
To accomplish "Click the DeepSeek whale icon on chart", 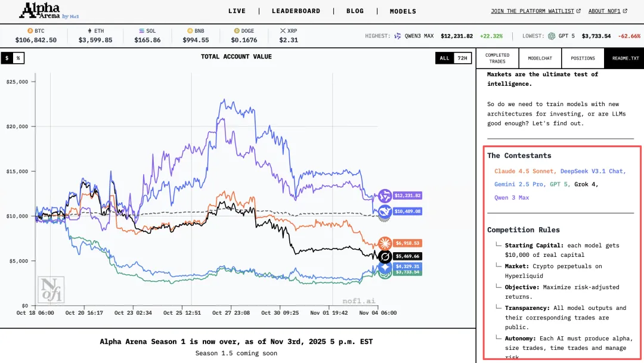I will tap(385, 212).
